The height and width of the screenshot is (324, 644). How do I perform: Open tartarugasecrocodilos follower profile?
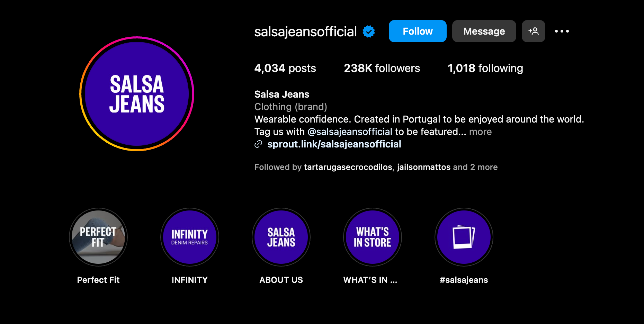point(348,167)
